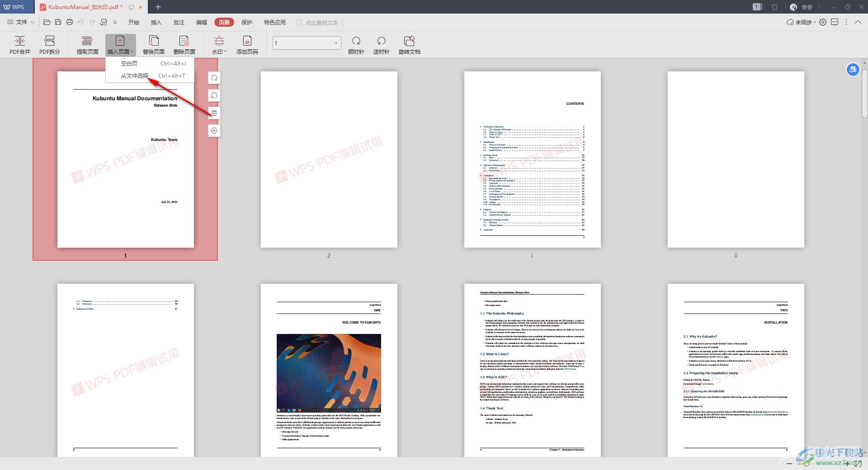Open a new tab with plus button

point(158,7)
